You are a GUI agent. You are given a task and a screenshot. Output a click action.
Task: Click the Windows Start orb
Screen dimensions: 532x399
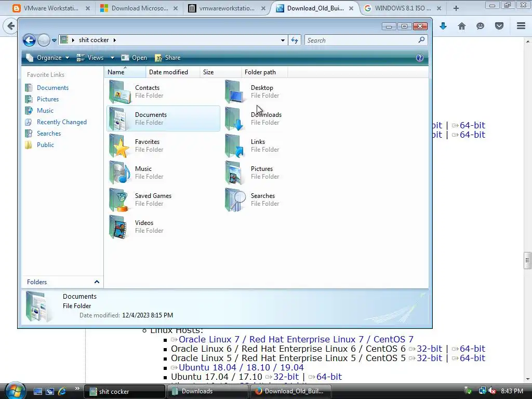point(15,391)
